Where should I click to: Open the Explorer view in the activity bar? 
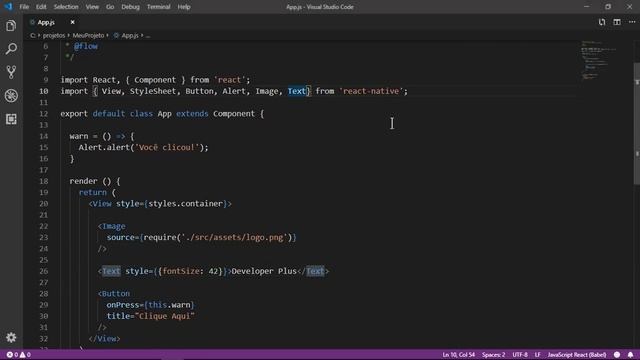[11, 26]
